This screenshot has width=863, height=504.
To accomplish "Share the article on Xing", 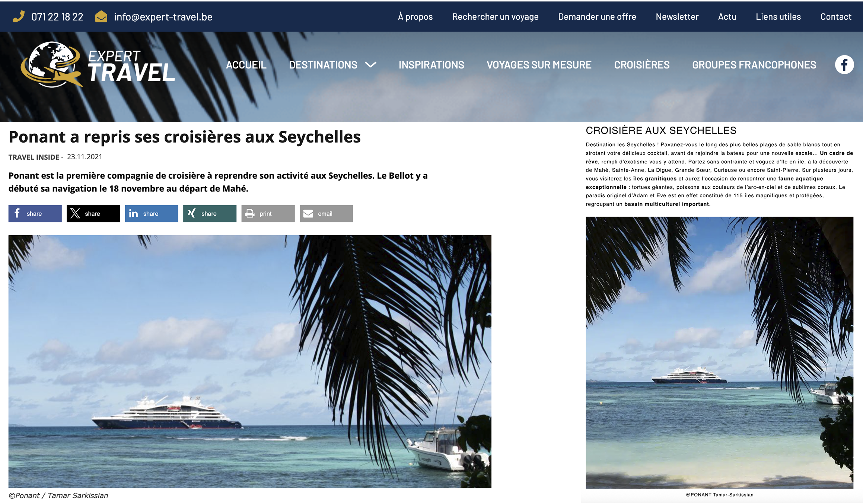I will point(210,214).
